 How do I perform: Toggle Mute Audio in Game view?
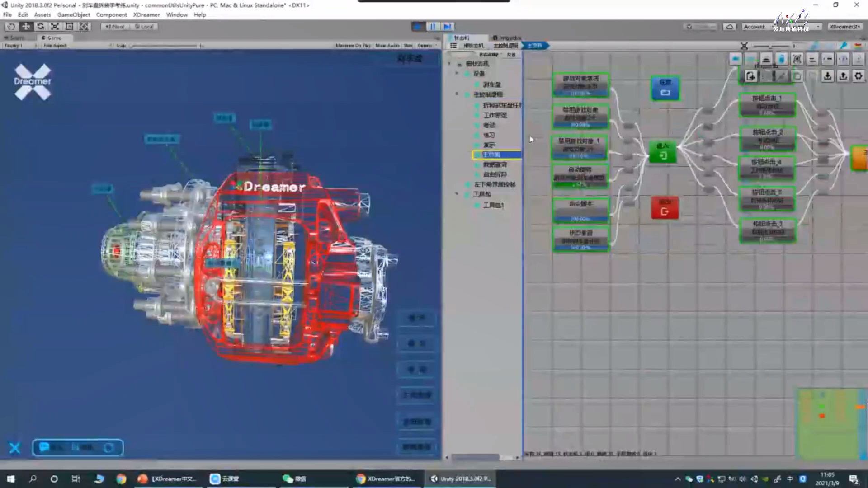[387, 46]
